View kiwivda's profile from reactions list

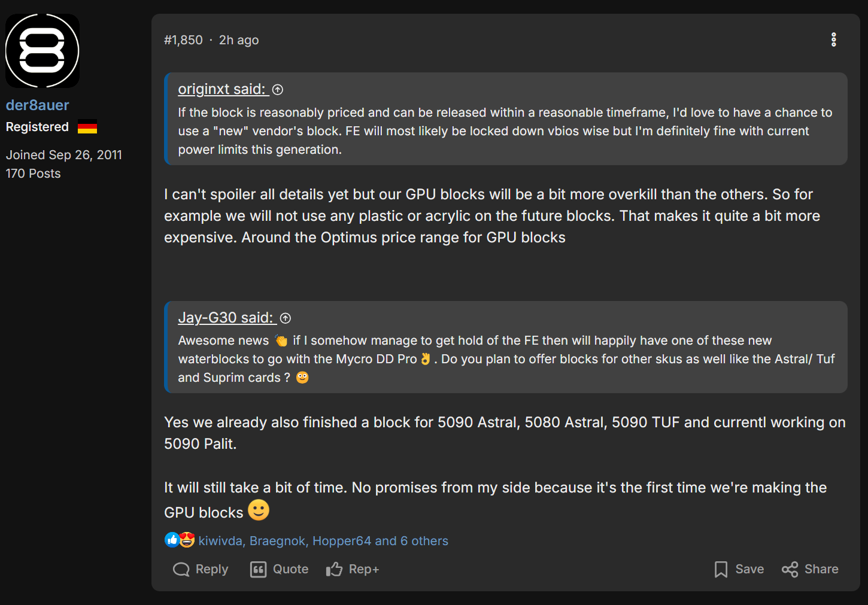coord(220,541)
